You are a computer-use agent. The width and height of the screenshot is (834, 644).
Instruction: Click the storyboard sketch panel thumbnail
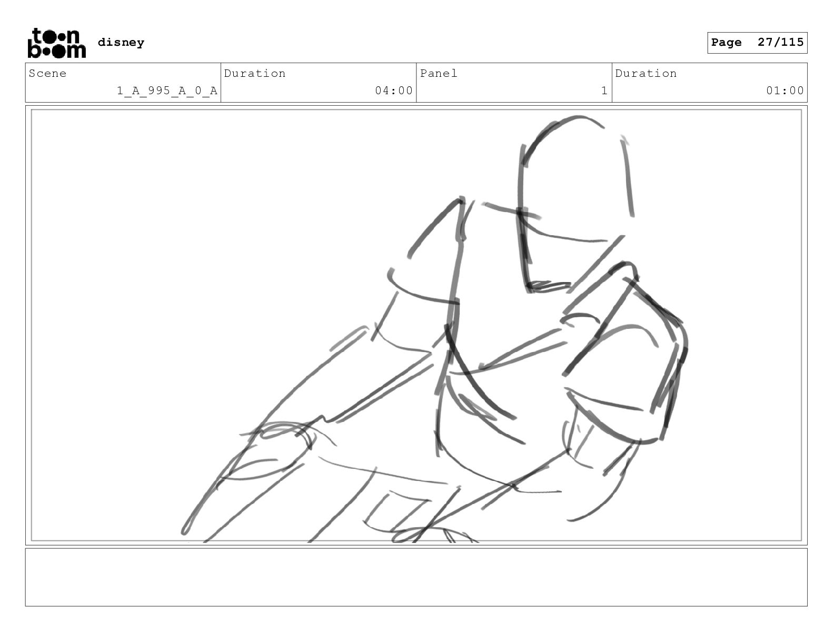416,325
